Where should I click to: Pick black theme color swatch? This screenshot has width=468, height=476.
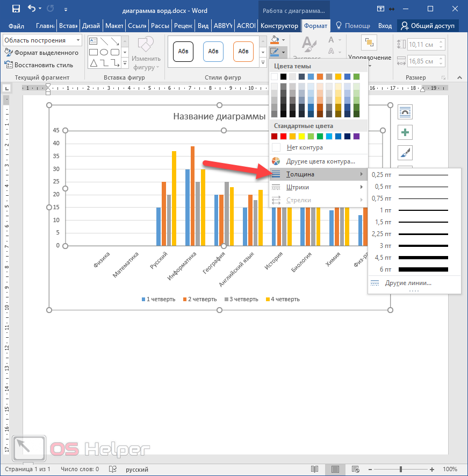pyautogui.click(x=283, y=76)
